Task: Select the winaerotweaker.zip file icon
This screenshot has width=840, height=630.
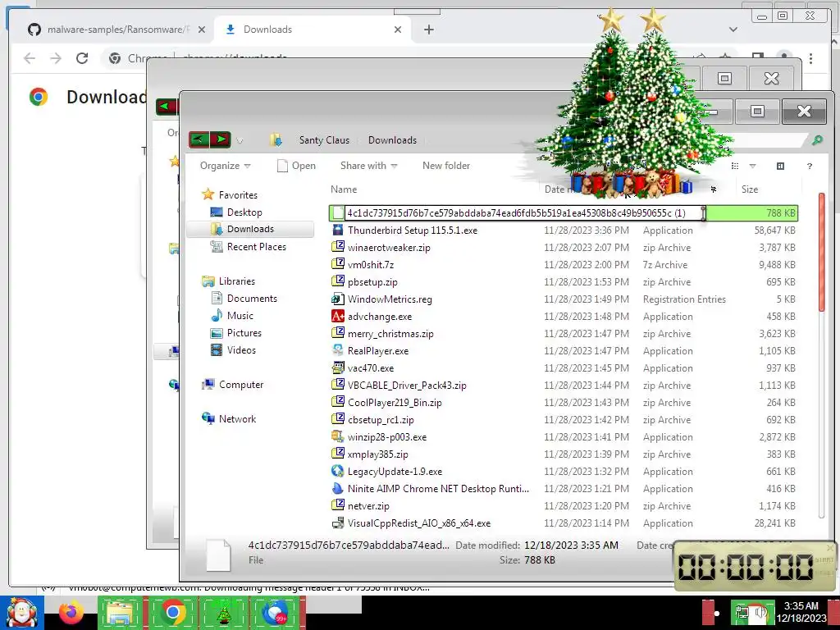Action: pos(338,248)
